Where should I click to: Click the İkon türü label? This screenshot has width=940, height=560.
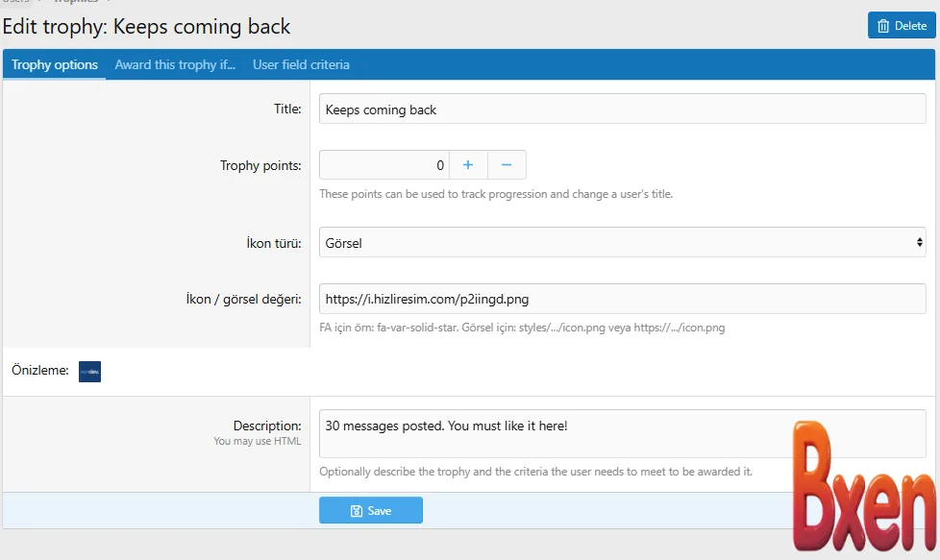pyautogui.click(x=274, y=243)
